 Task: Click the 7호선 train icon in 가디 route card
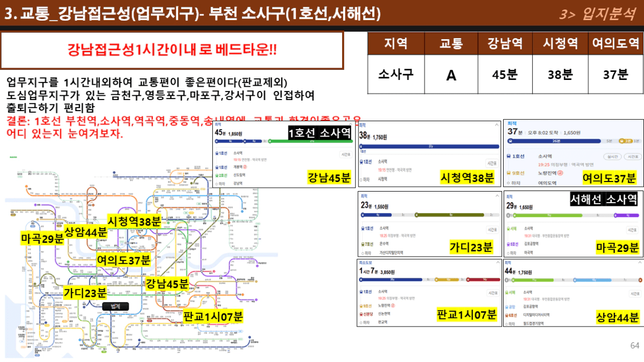tap(363, 245)
